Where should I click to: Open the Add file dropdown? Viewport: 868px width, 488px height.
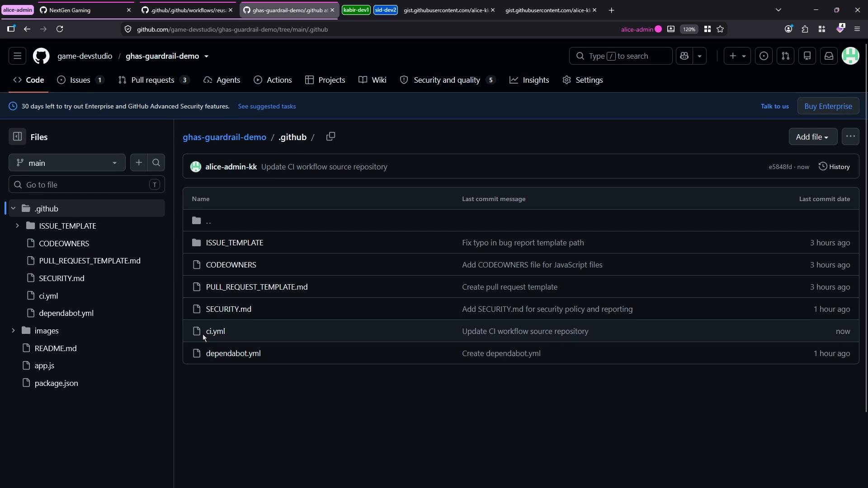[812, 136]
